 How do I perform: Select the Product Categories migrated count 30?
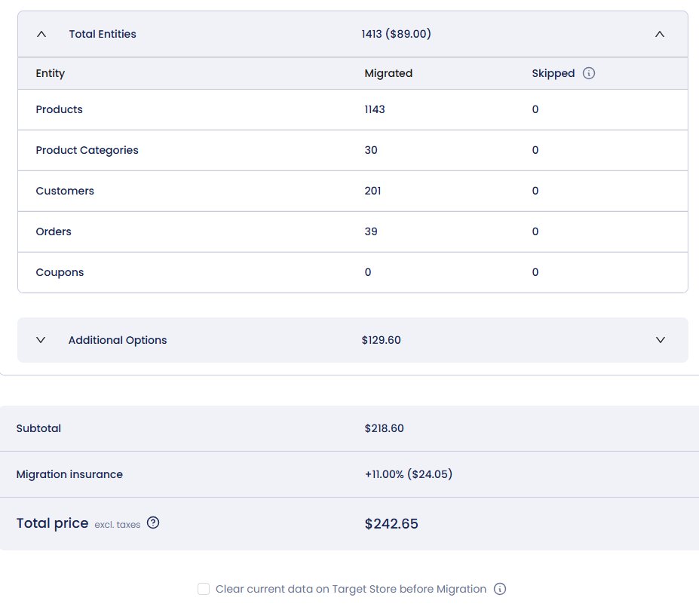[x=371, y=150]
